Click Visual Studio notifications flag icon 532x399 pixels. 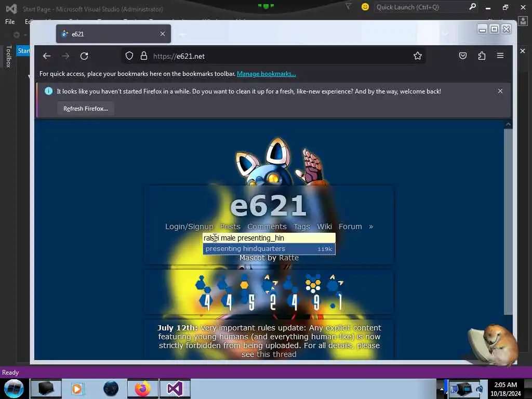348,6
